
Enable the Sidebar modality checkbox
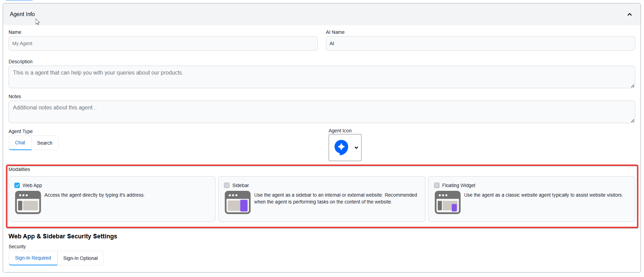(x=227, y=185)
